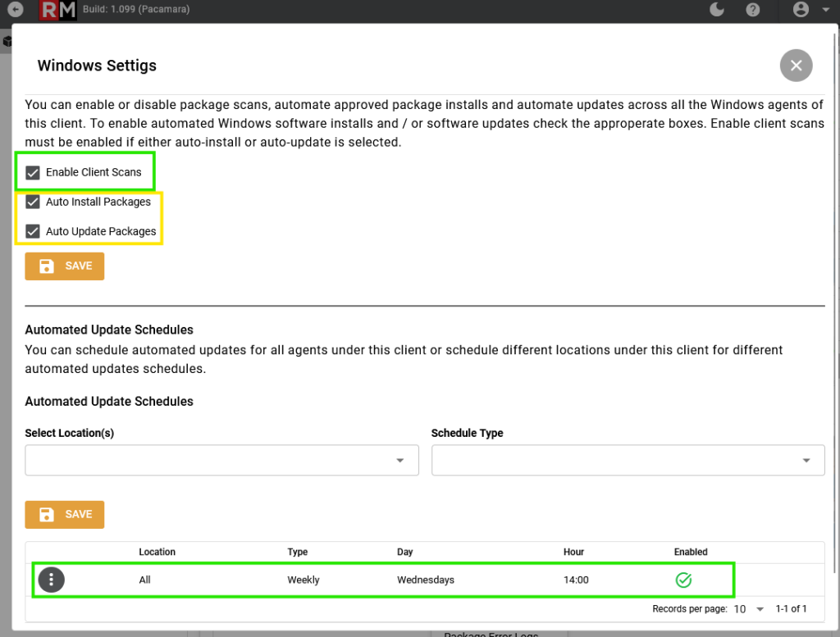Click the RM logo in the header
Screen dimensions: 840x637
pos(58,10)
